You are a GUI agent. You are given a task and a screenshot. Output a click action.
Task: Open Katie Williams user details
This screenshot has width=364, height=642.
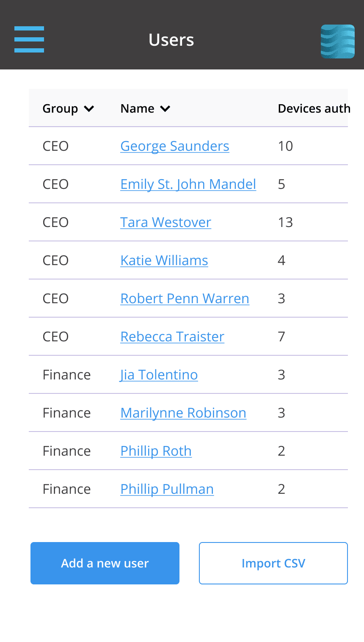(x=164, y=260)
